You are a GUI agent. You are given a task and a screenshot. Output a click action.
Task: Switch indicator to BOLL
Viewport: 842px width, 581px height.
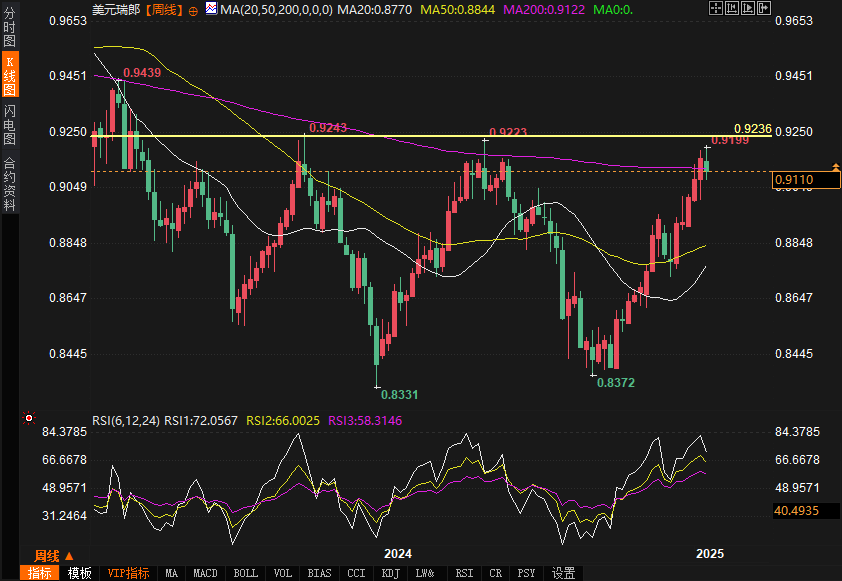tap(245, 573)
